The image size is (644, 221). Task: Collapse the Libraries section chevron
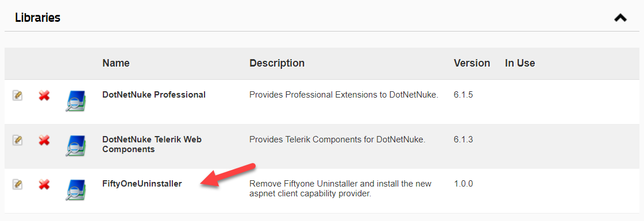click(620, 18)
